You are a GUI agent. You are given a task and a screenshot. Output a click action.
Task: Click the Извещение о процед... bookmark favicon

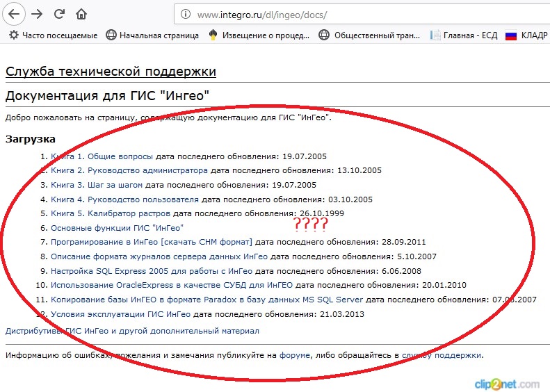(213, 35)
